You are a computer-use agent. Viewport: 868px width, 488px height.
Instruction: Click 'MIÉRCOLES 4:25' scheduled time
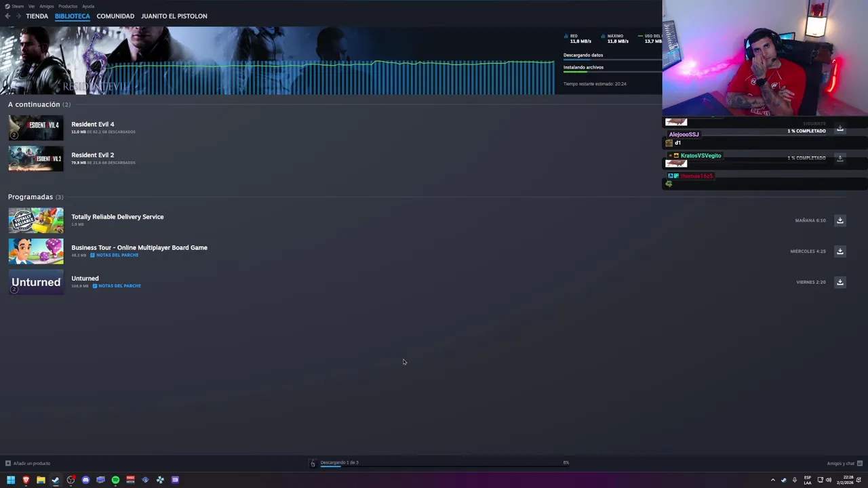click(808, 251)
